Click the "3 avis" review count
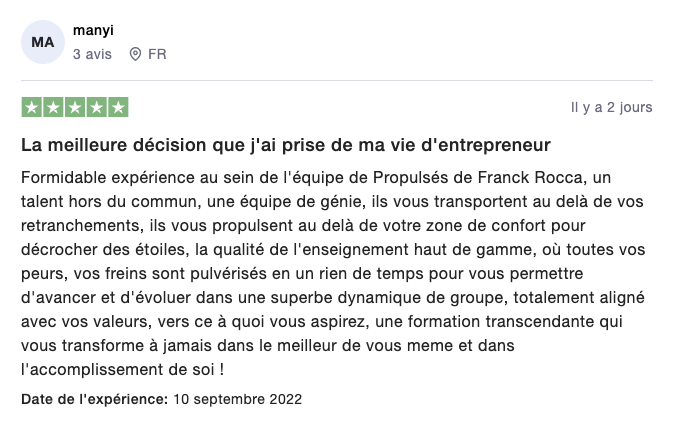 [x=92, y=54]
